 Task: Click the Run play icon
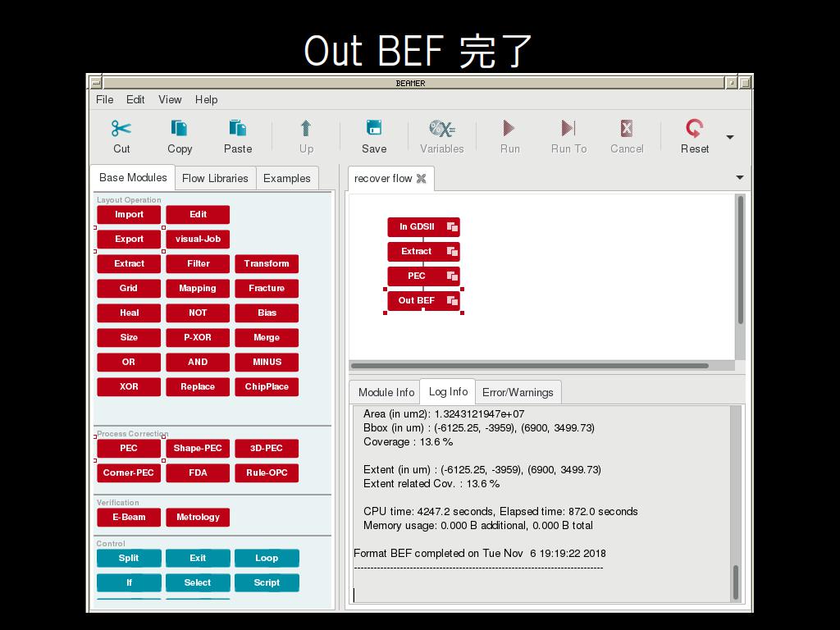509,129
